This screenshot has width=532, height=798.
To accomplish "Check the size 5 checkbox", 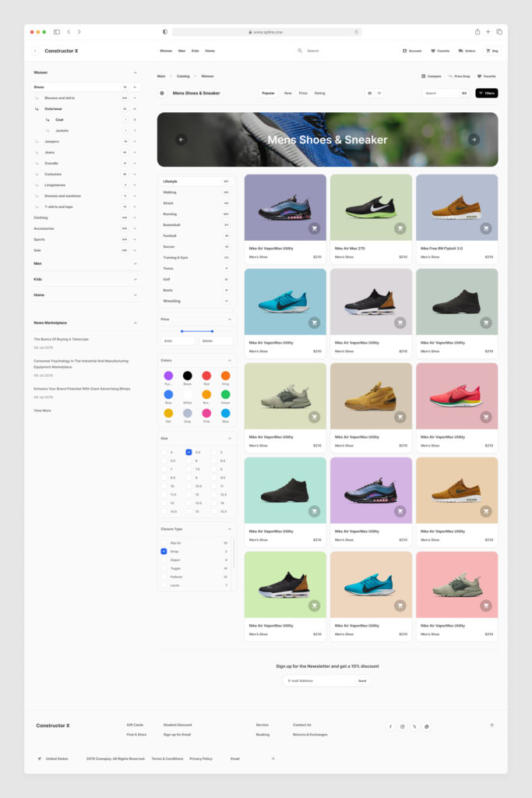I will click(x=213, y=452).
